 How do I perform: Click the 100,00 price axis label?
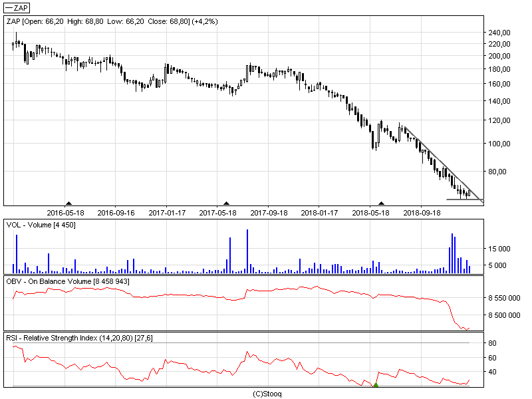coord(500,144)
